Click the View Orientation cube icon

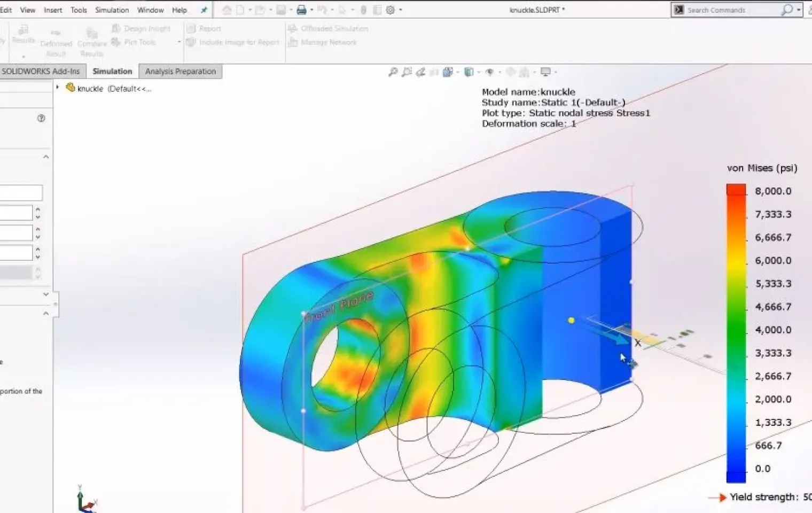click(x=448, y=72)
